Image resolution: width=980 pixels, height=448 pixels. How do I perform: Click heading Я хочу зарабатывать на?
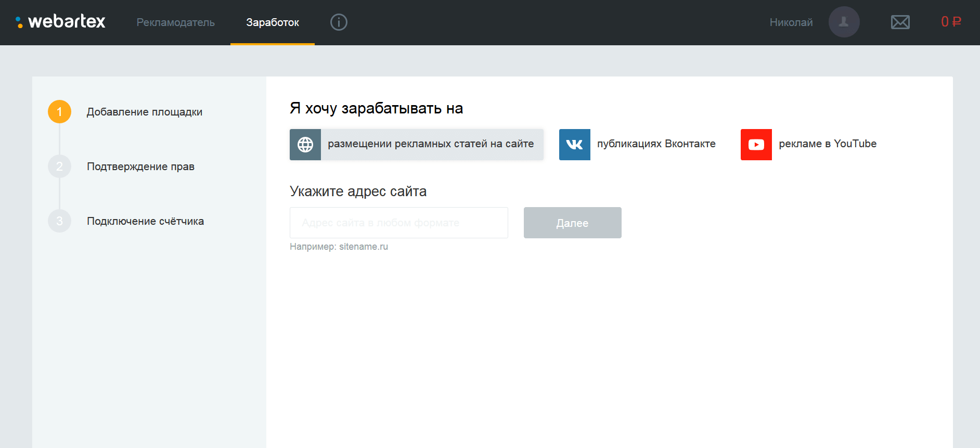click(x=376, y=108)
